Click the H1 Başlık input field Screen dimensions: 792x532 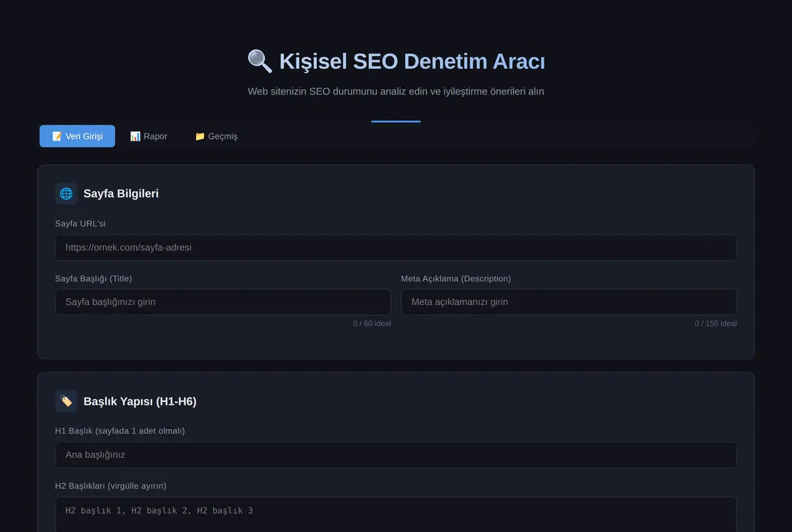pyautogui.click(x=396, y=455)
